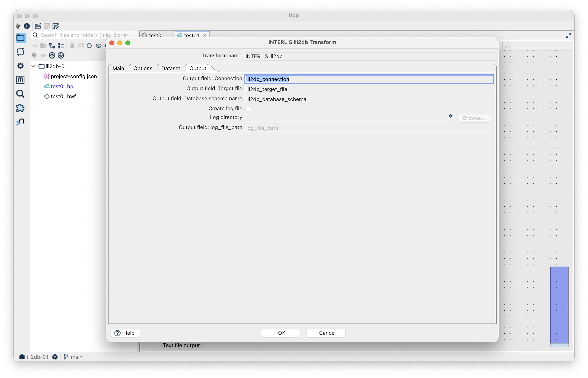Click the Refresh icon in explorer toolbar
588x378 pixels.
(90, 46)
